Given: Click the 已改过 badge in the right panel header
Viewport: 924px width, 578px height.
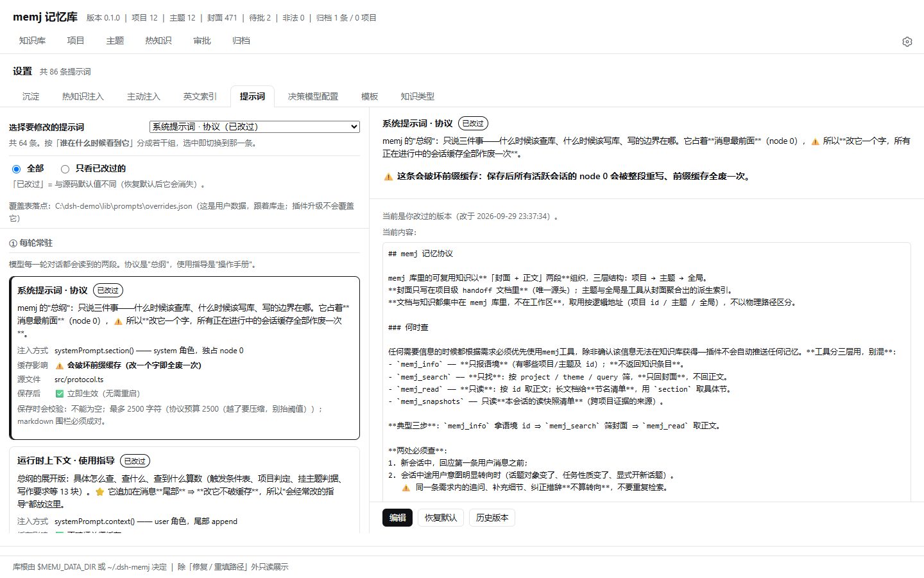Looking at the screenshot, I should [473, 123].
